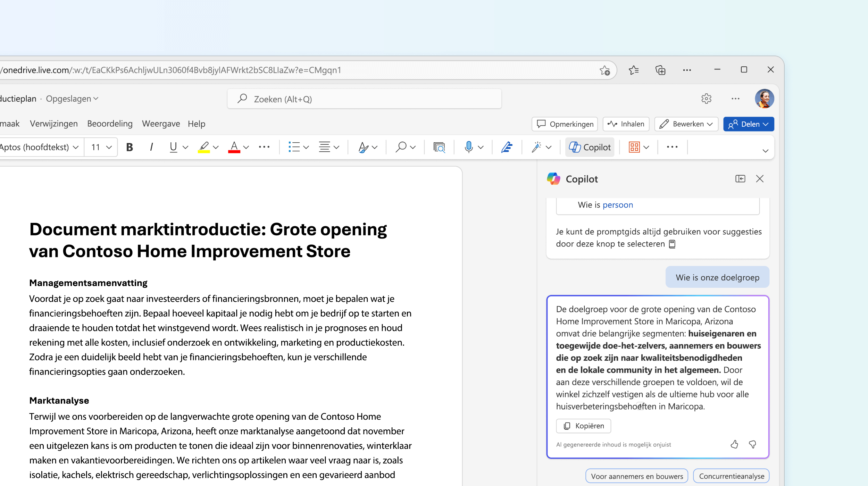Switch to the Weergave tab

161,124
